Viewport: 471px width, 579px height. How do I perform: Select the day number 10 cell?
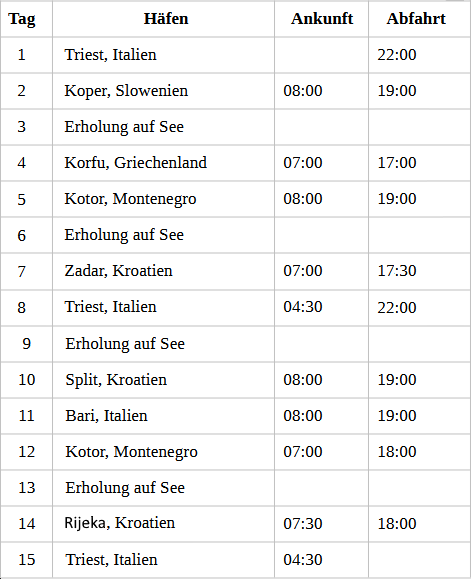click(x=27, y=380)
